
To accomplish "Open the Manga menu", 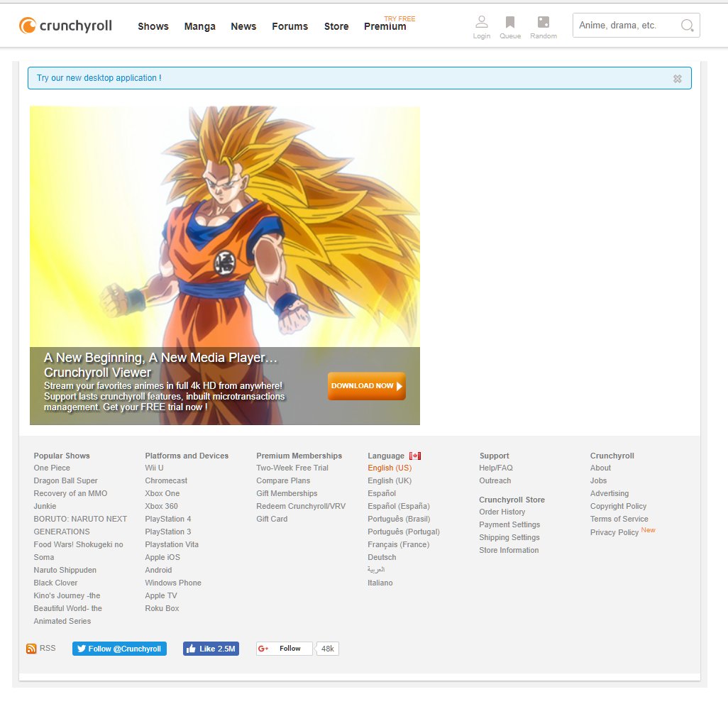I will tap(199, 26).
